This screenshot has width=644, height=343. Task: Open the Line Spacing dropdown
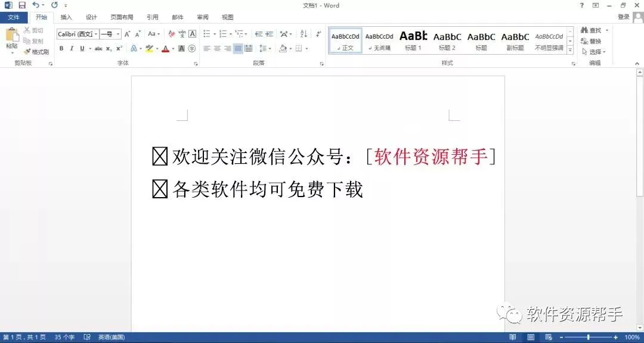(265, 49)
